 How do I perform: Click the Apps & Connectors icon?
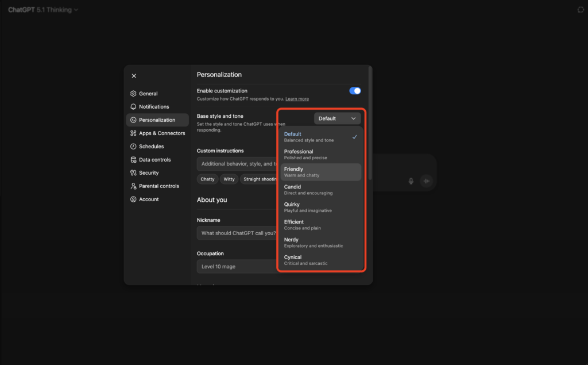point(133,133)
